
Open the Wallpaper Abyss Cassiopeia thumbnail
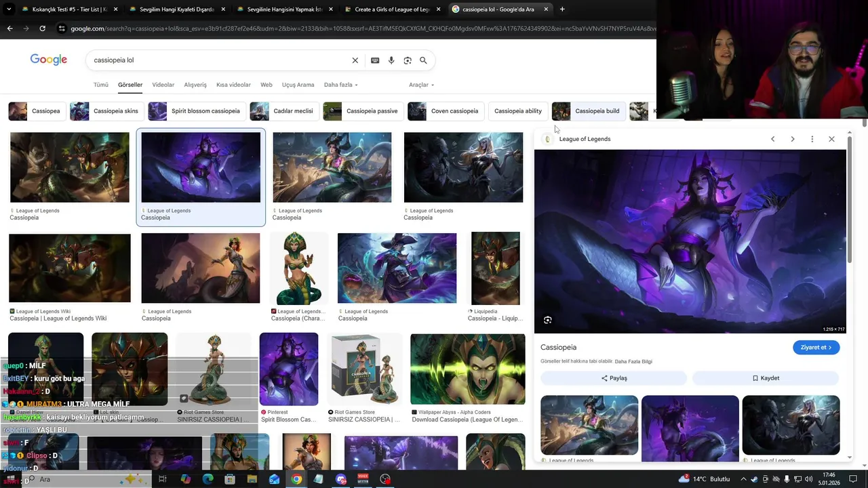(x=468, y=369)
